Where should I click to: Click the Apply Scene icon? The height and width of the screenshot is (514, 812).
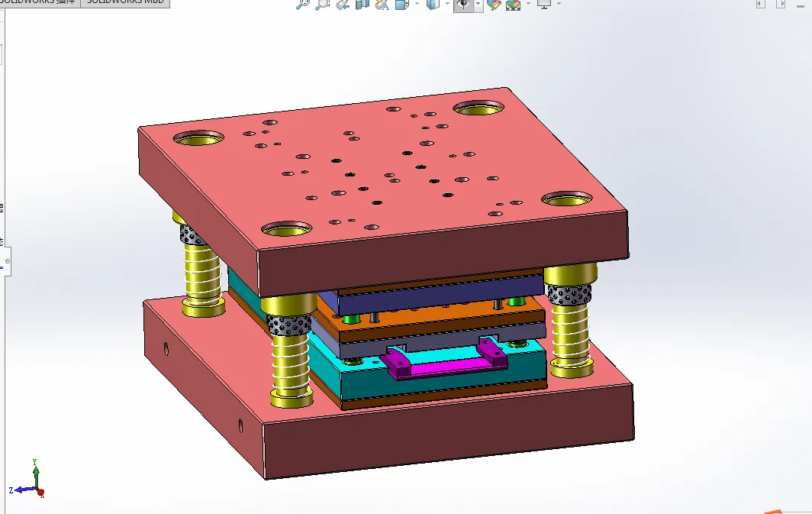[513, 4]
